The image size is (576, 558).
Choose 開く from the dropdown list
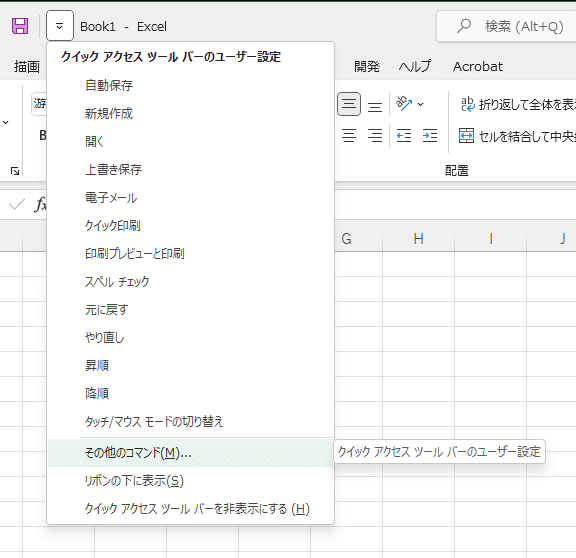tap(191, 141)
